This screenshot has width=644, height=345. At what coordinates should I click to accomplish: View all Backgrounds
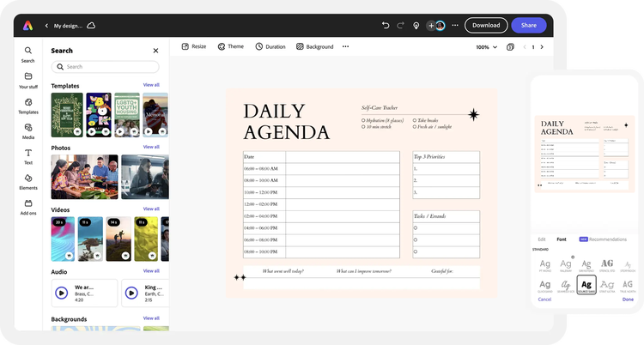(x=151, y=318)
